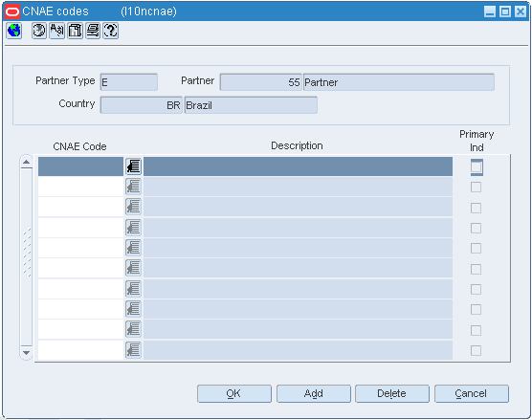The image size is (532, 420).
Task: Click the save diskette toolbar icon
Action: [75, 31]
